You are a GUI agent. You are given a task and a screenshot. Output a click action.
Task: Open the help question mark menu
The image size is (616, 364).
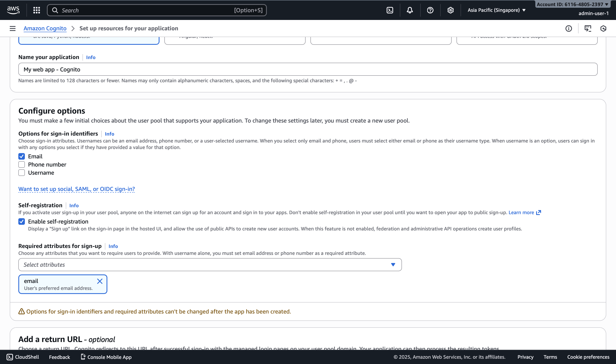(x=430, y=10)
